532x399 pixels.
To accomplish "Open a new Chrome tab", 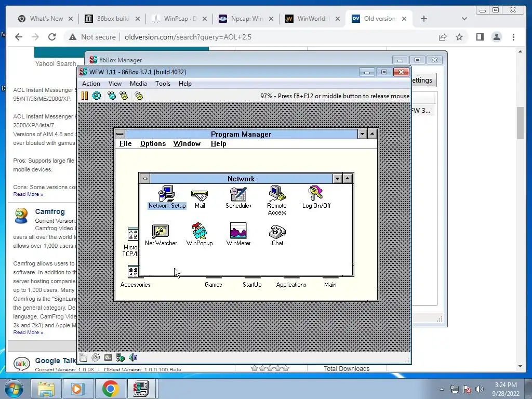I will (x=424, y=19).
